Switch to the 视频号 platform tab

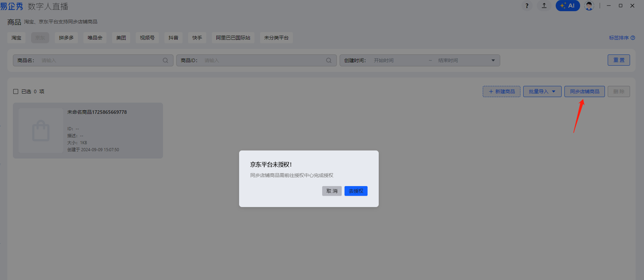147,38
